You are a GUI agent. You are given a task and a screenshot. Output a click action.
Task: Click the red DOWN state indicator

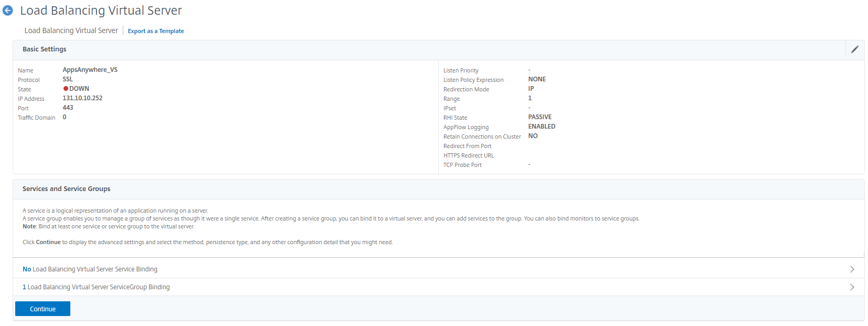tap(66, 89)
